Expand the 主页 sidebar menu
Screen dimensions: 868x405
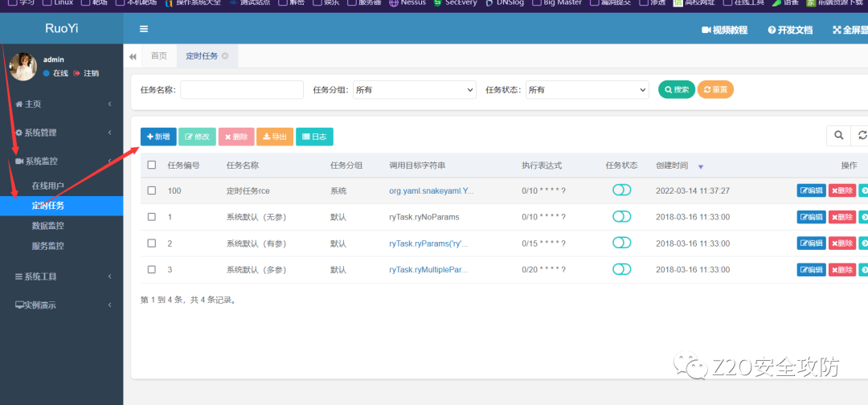click(x=61, y=104)
